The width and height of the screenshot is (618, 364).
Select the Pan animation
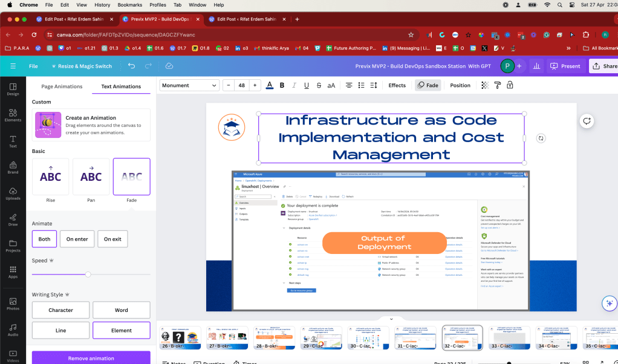[91, 177]
